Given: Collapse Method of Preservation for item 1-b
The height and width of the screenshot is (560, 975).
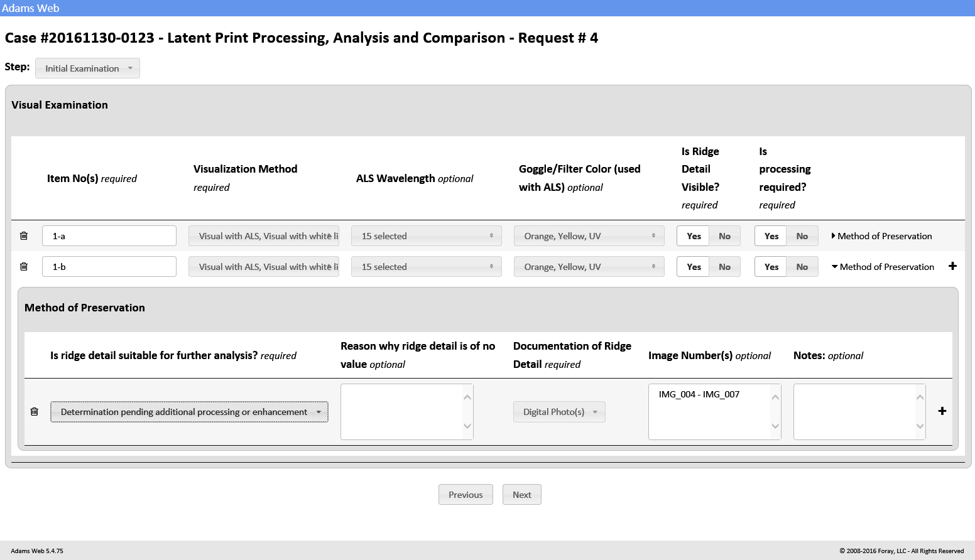Looking at the screenshot, I should (883, 267).
